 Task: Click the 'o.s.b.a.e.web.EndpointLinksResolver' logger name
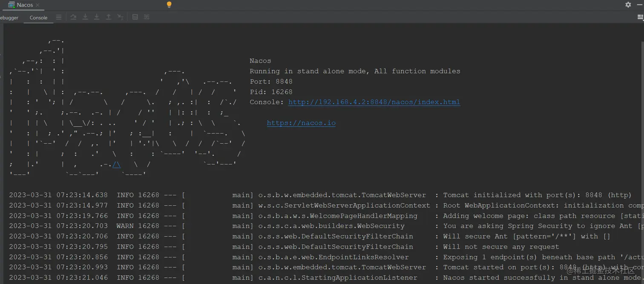click(333, 257)
